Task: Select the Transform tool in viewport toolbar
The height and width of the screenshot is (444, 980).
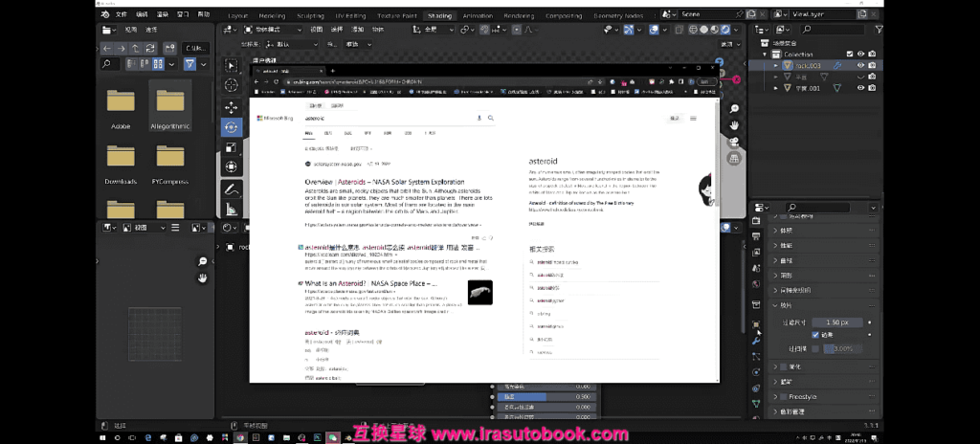Action: point(232,166)
